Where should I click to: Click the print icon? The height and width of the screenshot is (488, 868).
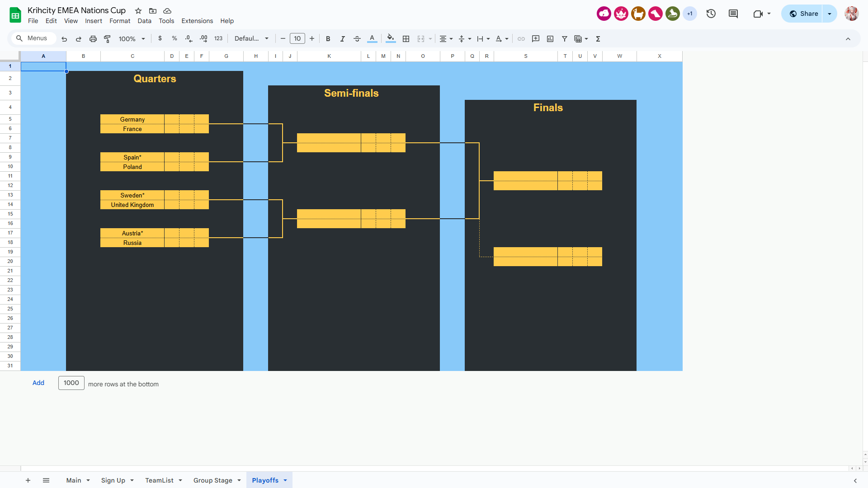point(93,39)
